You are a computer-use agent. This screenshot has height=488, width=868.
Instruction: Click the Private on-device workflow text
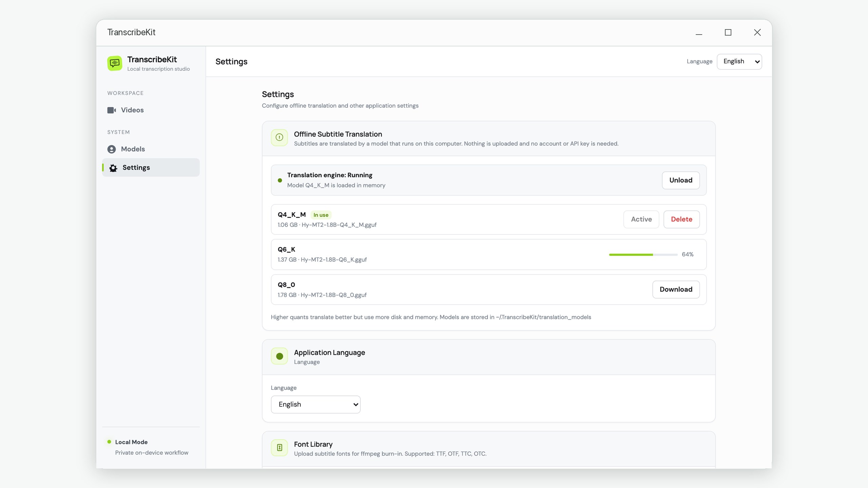pyautogui.click(x=152, y=453)
